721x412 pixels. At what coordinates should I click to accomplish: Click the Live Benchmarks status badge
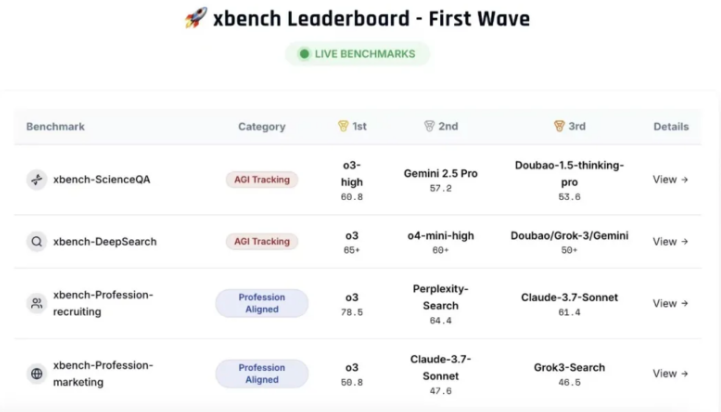(x=358, y=54)
